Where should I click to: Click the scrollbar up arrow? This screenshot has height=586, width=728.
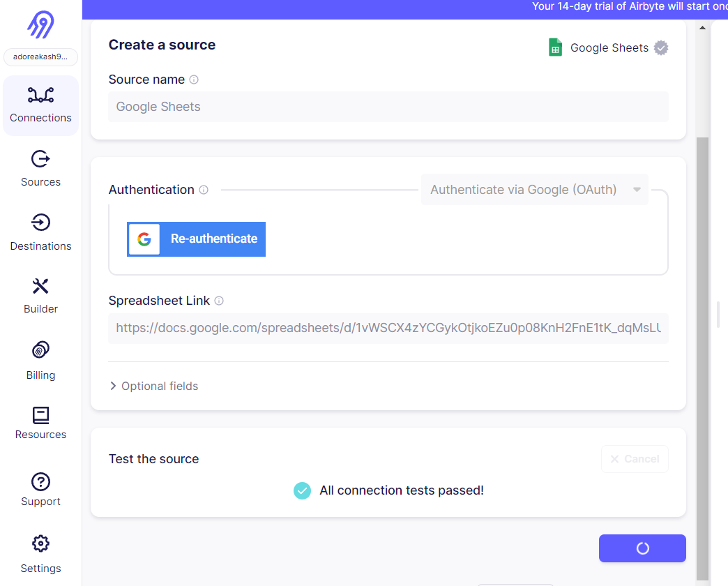coord(702,28)
